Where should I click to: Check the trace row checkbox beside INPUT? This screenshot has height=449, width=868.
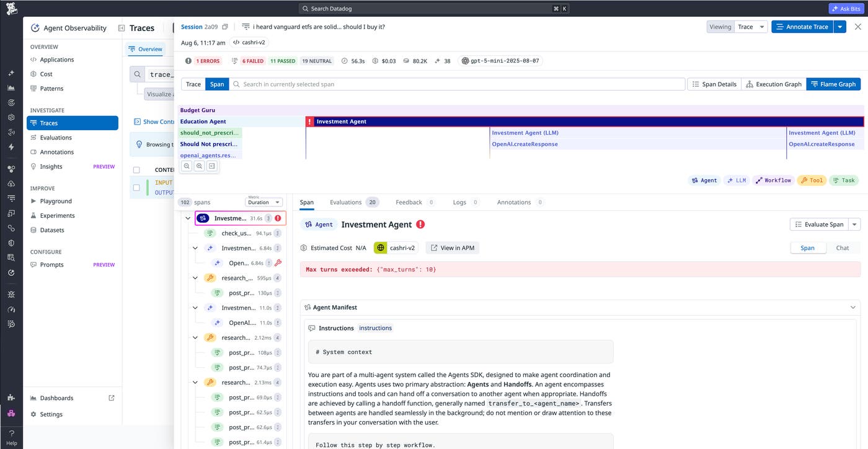coord(136,187)
